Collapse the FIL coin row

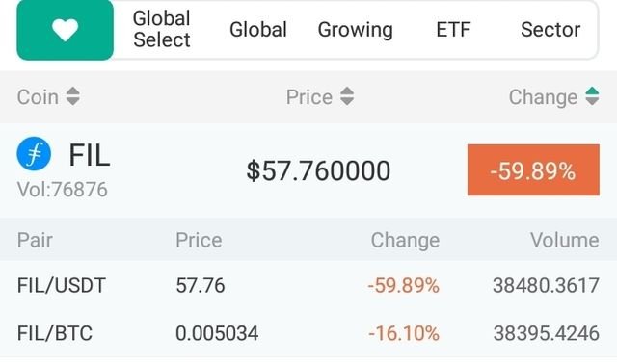pyautogui.click(x=308, y=169)
